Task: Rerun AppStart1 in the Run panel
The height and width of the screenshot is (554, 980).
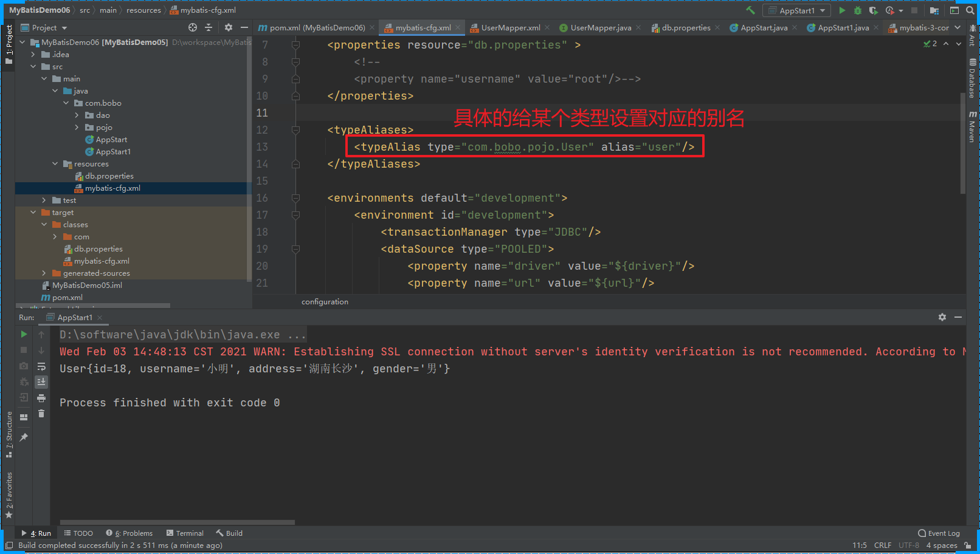Action: 24,334
